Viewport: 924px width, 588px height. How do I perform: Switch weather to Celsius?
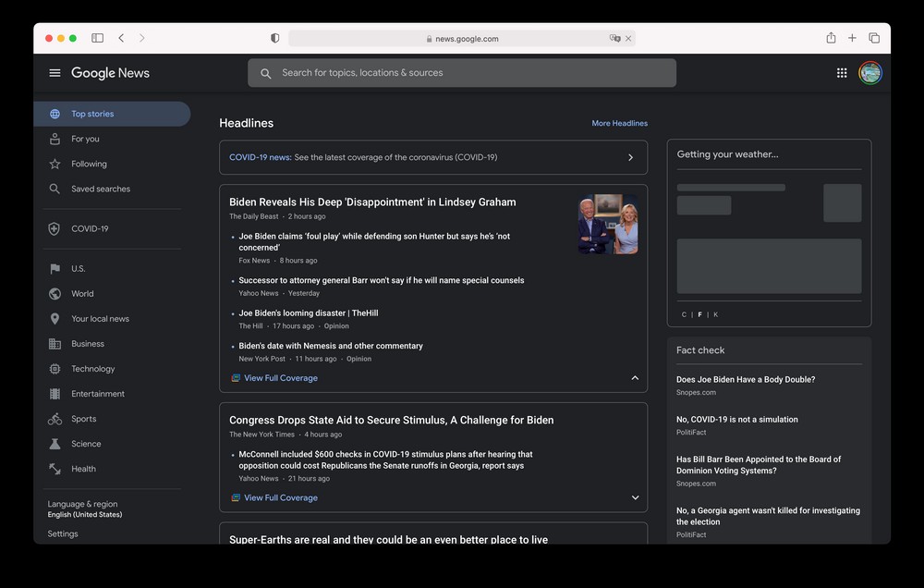[684, 315]
